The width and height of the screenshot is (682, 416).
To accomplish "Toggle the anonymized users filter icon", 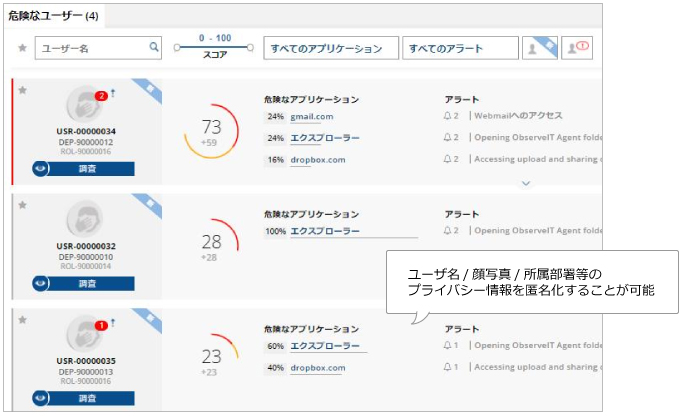I will [x=540, y=48].
